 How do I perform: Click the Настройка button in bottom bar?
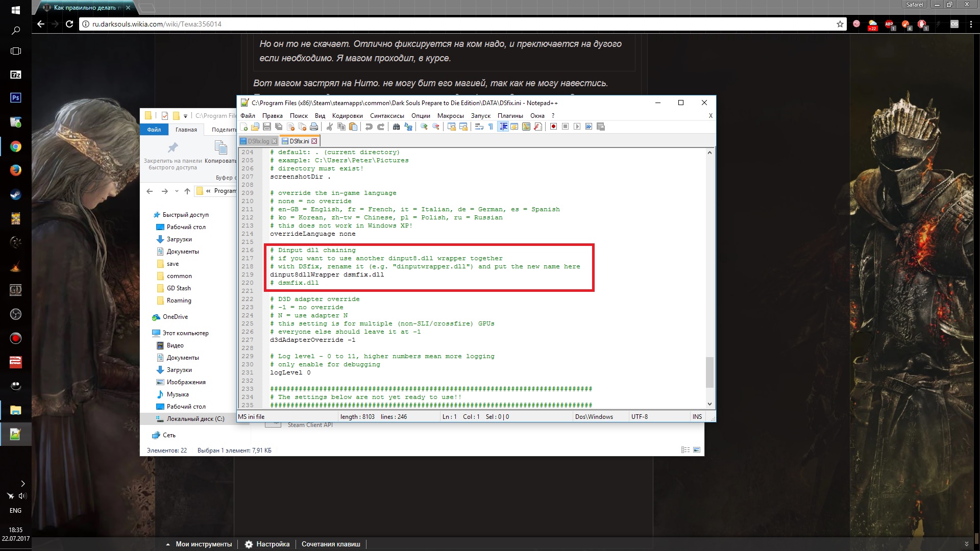pyautogui.click(x=267, y=544)
